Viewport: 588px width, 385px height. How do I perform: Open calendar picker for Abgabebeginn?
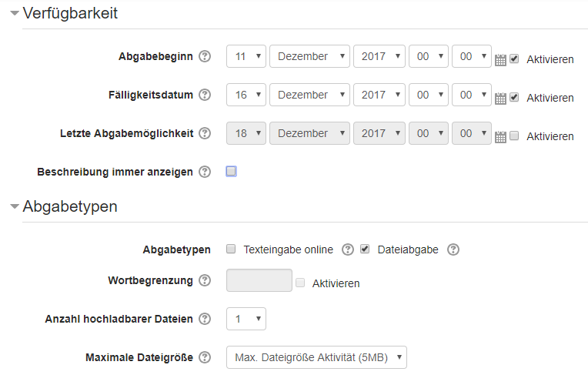tap(500, 59)
